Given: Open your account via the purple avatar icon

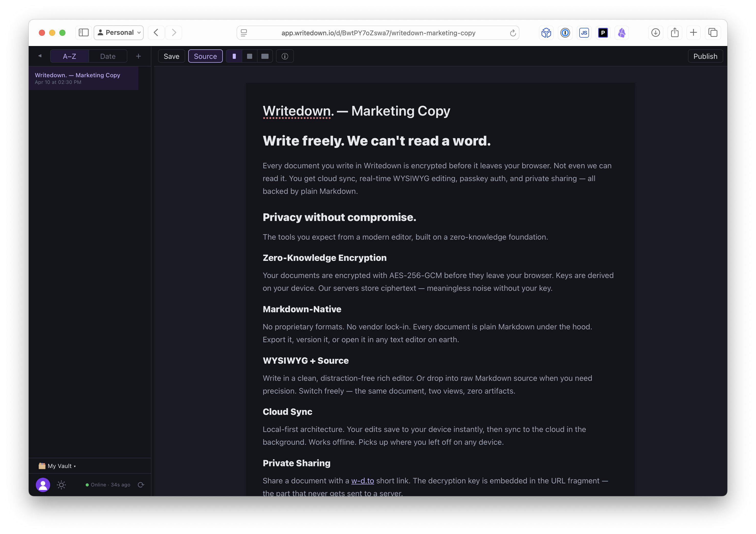Looking at the screenshot, I should [43, 485].
